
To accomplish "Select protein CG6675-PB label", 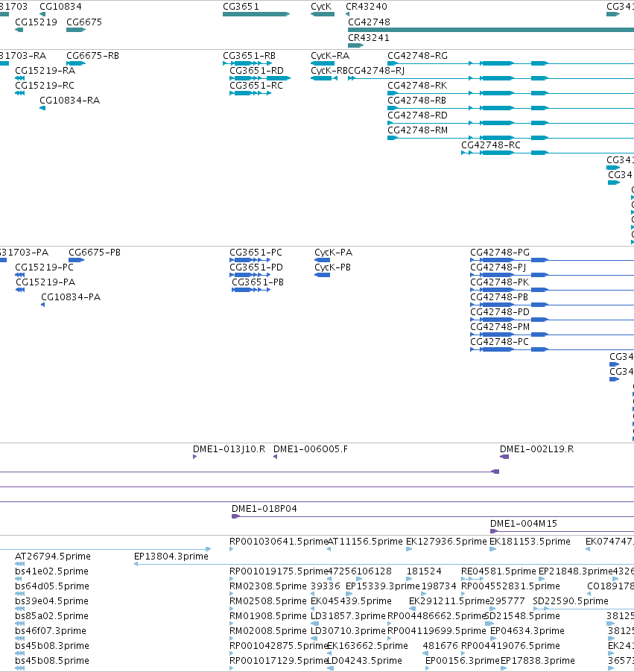I will click(x=95, y=253).
